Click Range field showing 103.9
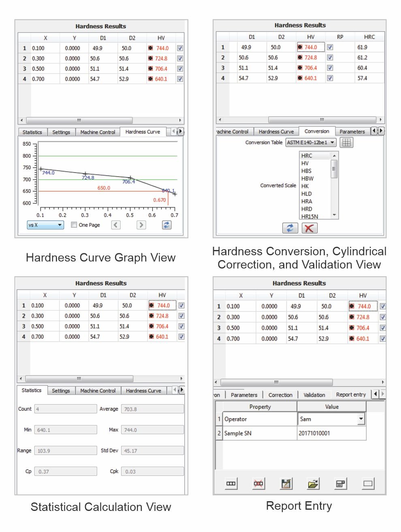 click(x=66, y=451)
